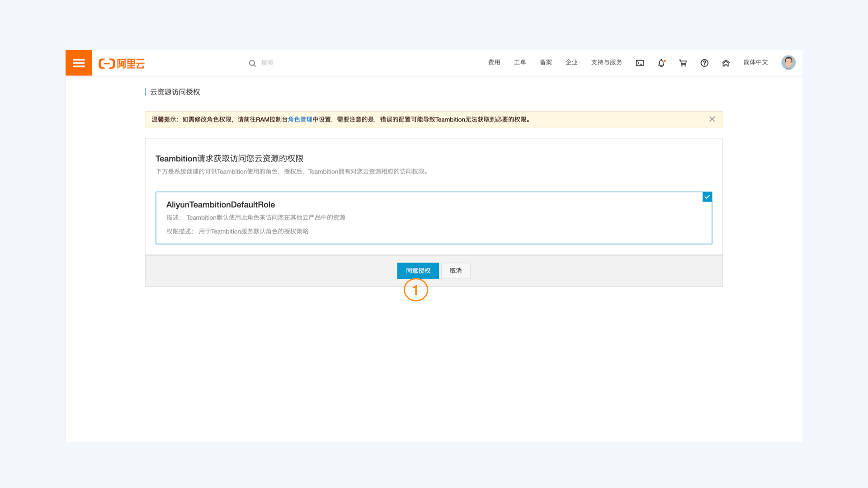Open the user avatar menu

788,62
